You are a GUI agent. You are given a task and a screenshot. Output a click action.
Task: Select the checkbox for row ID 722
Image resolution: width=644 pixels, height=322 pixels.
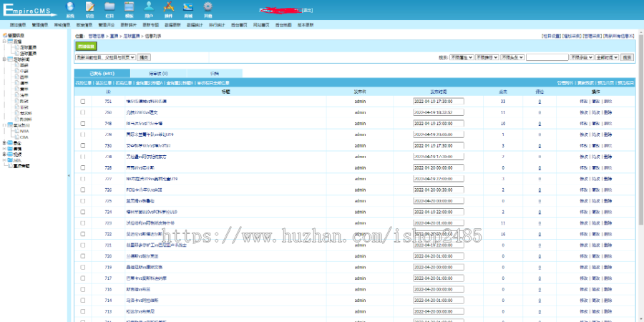83,234
